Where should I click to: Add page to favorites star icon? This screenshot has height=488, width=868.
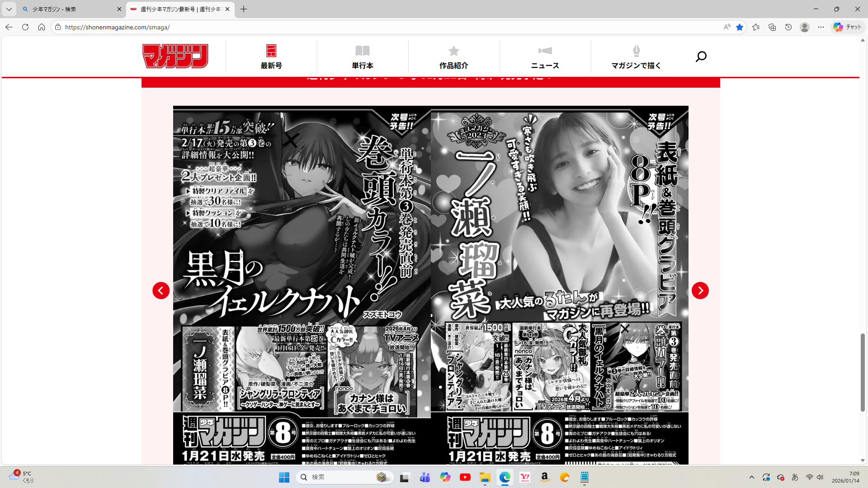click(740, 27)
